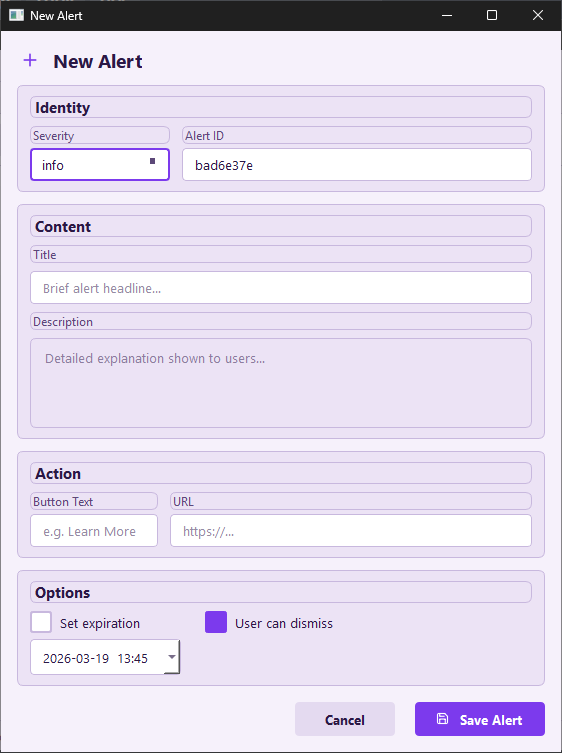Image resolution: width=562 pixels, height=753 pixels.
Task: Click the URL input field
Action: click(351, 531)
